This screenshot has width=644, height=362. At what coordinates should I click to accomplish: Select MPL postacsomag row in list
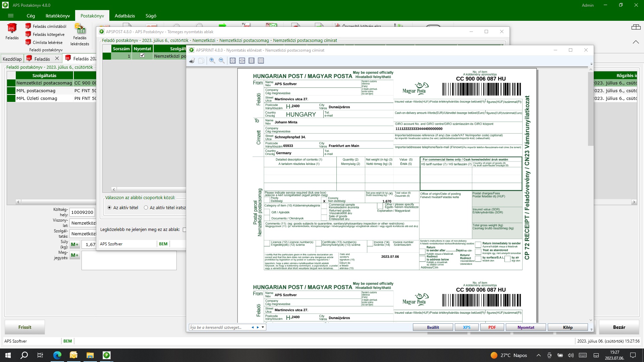pyautogui.click(x=51, y=90)
